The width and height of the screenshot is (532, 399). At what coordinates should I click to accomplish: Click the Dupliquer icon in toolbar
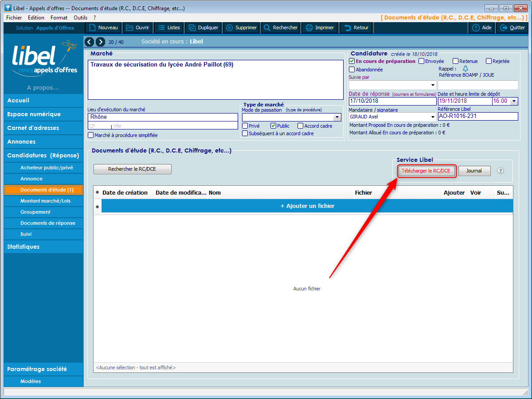pos(192,27)
